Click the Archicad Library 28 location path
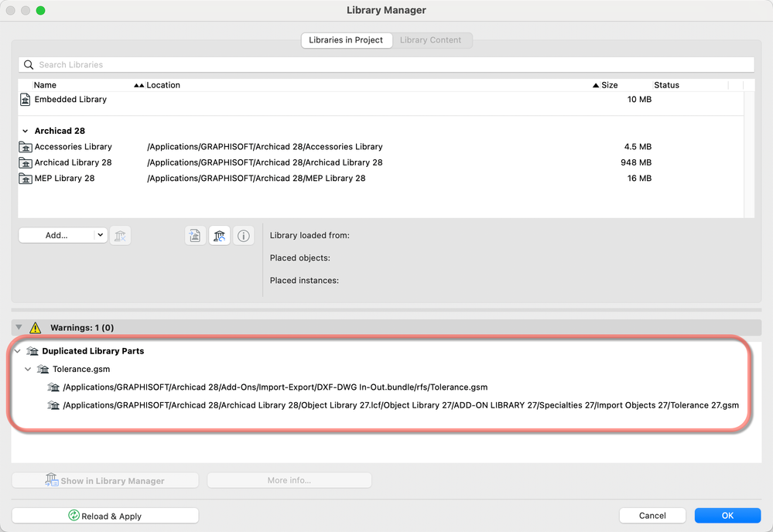This screenshot has width=773, height=532. point(265,162)
